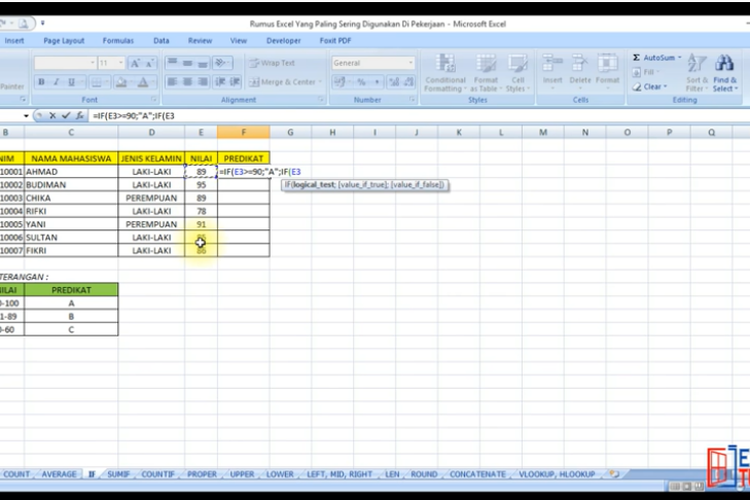
Task: Open the Formulas ribbon tab
Action: coord(118,41)
